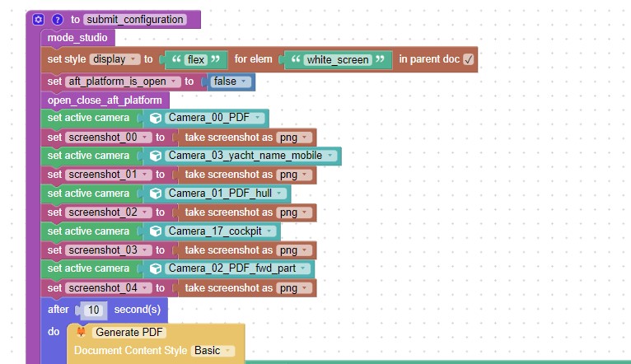Click the 'Document Content Style' label
Screen dimensions: 631x364
(x=130, y=351)
